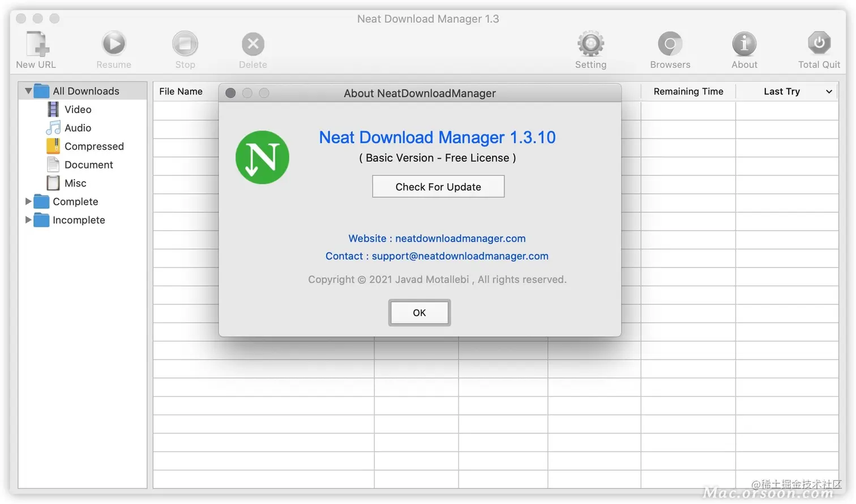Click the Basic Version - Free License text
Screen dimensions: 856x504
438,158
